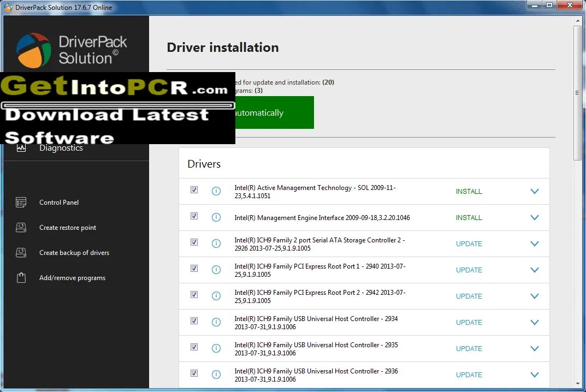Click the vertical scrollbar thumb
Image resolution: width=586 pixels, height=392 pixels.
tap(577, 93)
